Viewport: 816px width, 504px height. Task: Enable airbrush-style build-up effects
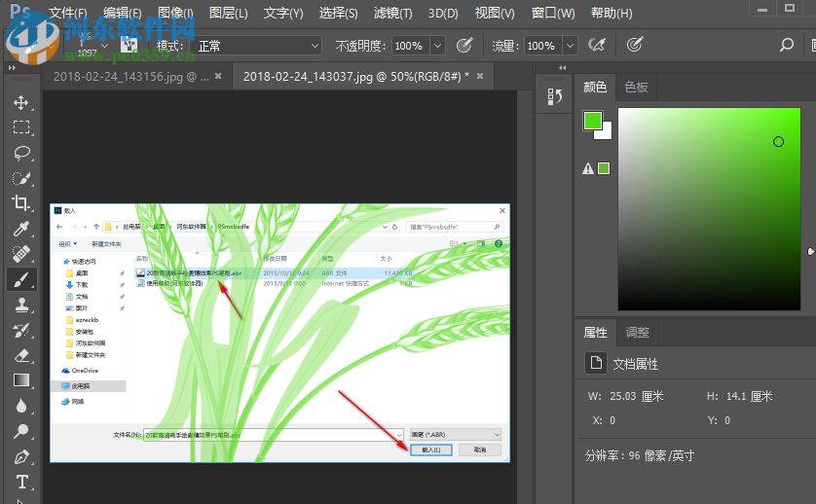tap(596, 46)
